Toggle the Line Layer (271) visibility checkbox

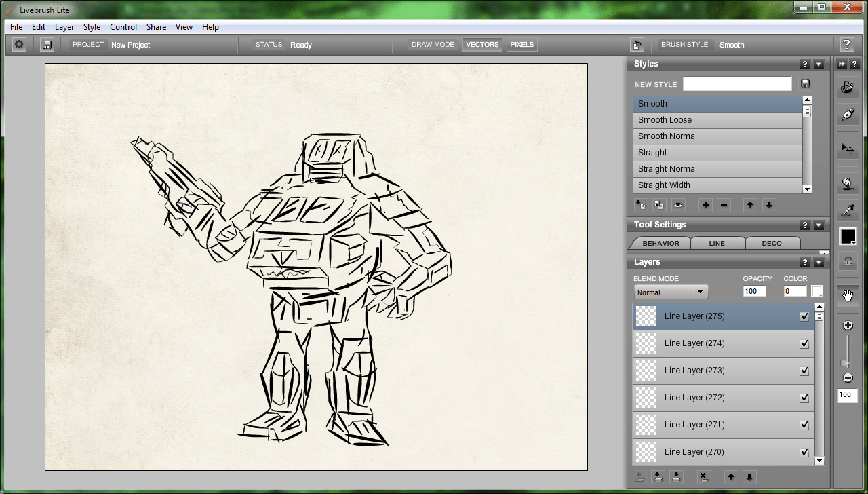pos(804,425)
